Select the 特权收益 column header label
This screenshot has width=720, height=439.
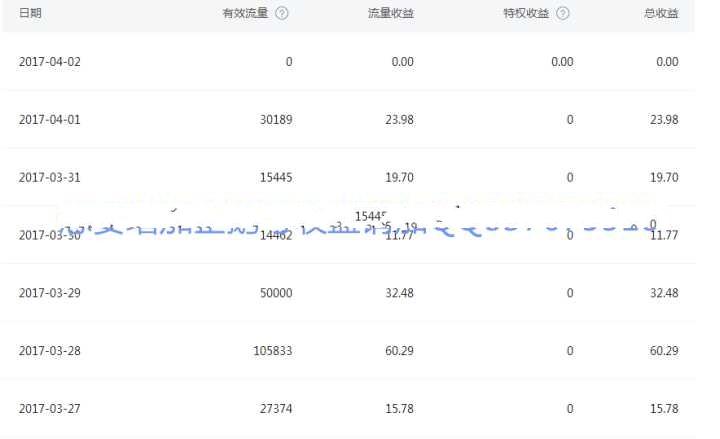tap(526, 13)
